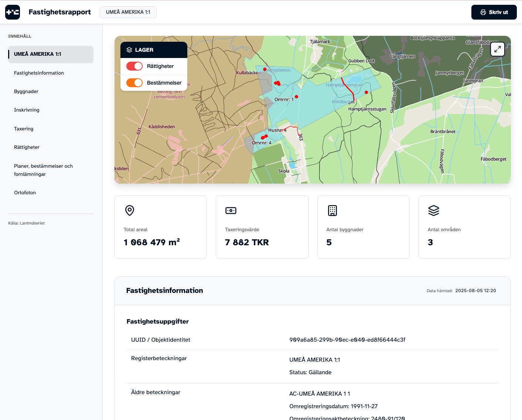The image size is (522, 420).
Task: Click the app logo icon in header
Action: coord(13,12)
